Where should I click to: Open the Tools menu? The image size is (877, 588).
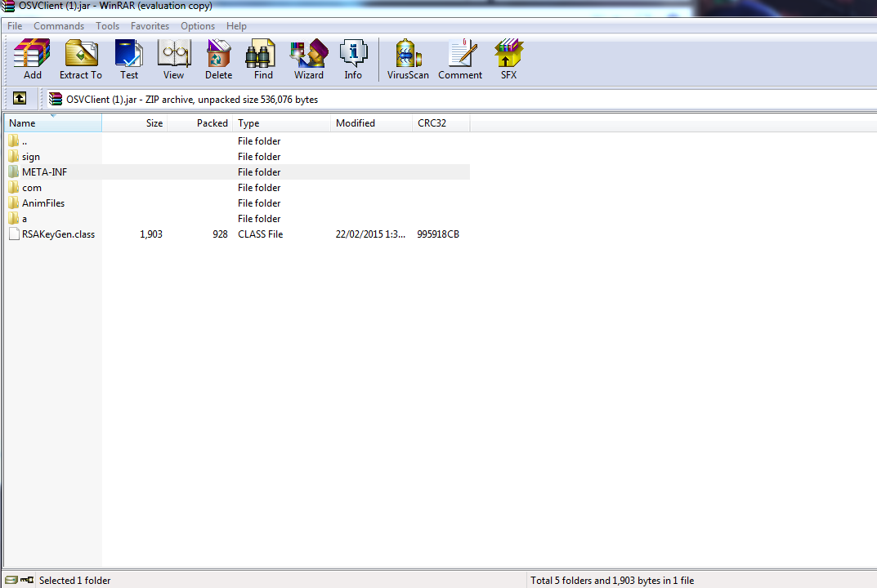(107, 25)
